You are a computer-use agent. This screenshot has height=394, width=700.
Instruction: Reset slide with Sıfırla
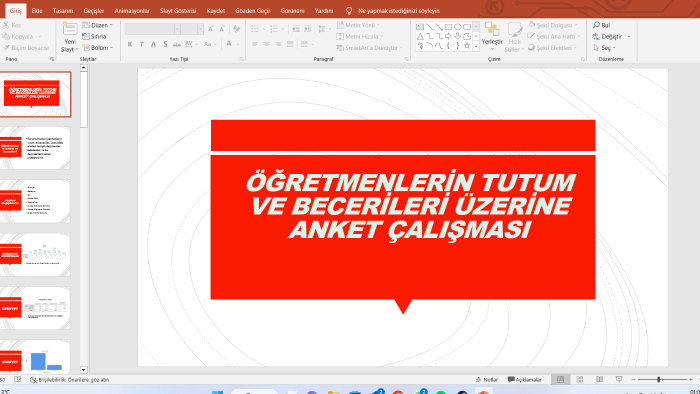click(94, 37)
